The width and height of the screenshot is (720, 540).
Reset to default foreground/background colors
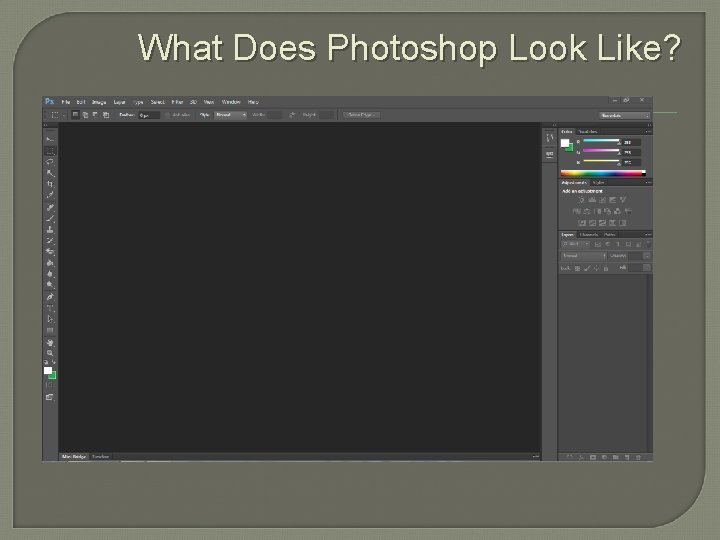coord(46,362)
